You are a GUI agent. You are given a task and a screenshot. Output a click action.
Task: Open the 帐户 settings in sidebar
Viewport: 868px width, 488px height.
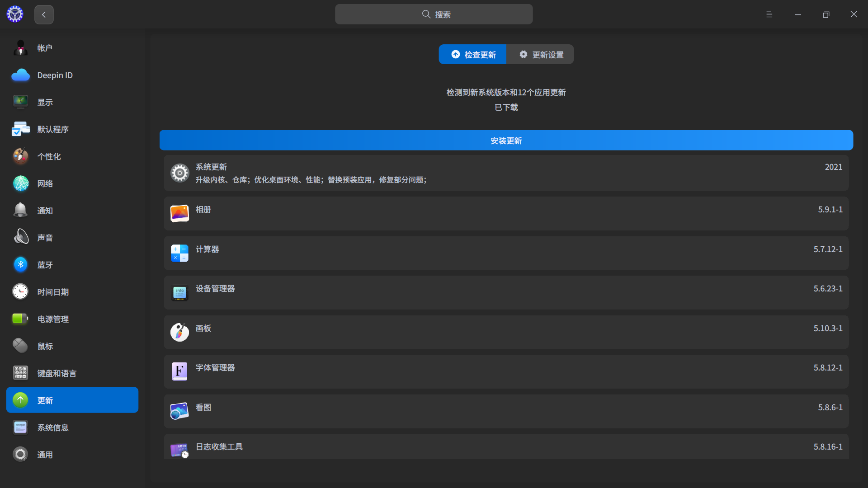44,48
